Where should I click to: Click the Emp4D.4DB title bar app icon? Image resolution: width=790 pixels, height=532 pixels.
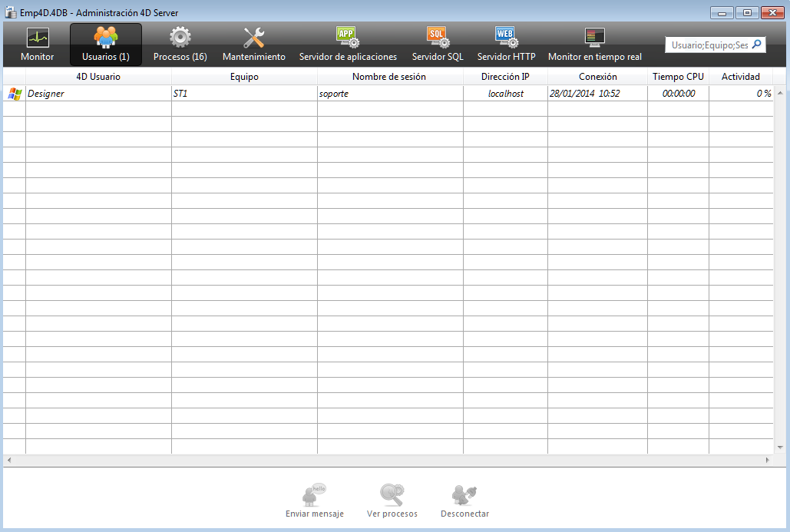point(11,12)
